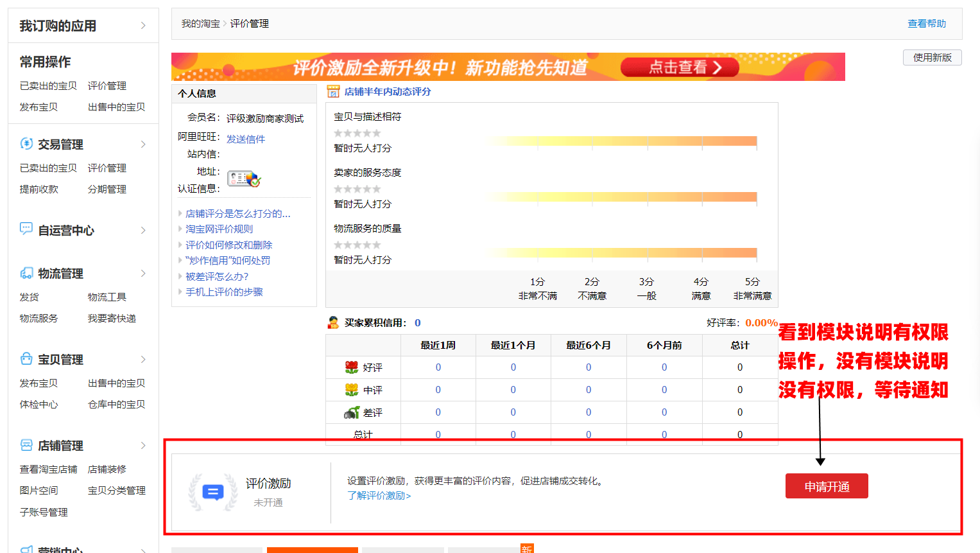
Task: Open 图片空间 menu item
Action: click(x=39, y=490)
